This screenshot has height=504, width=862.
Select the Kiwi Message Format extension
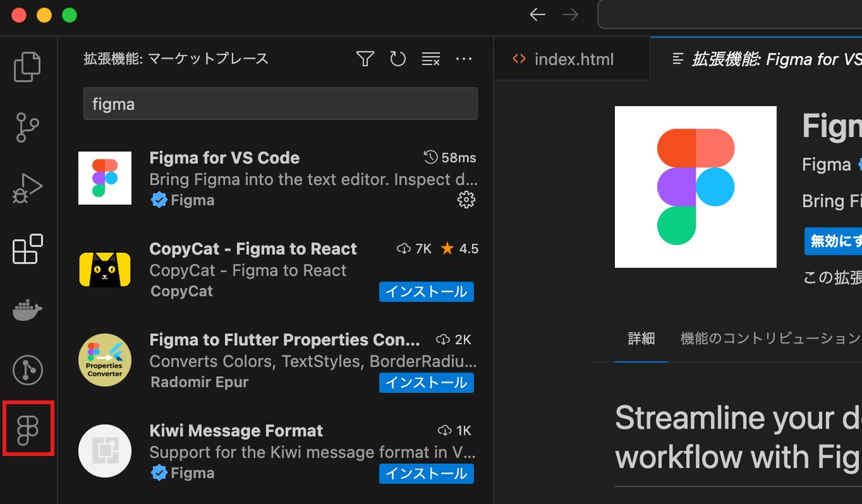pos(277,452)
